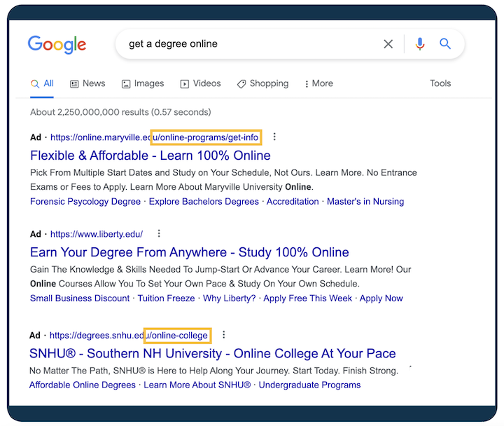Open the Small Business Discount sitelink
This screenshot has height=426, width=504.
pos(80,298)
